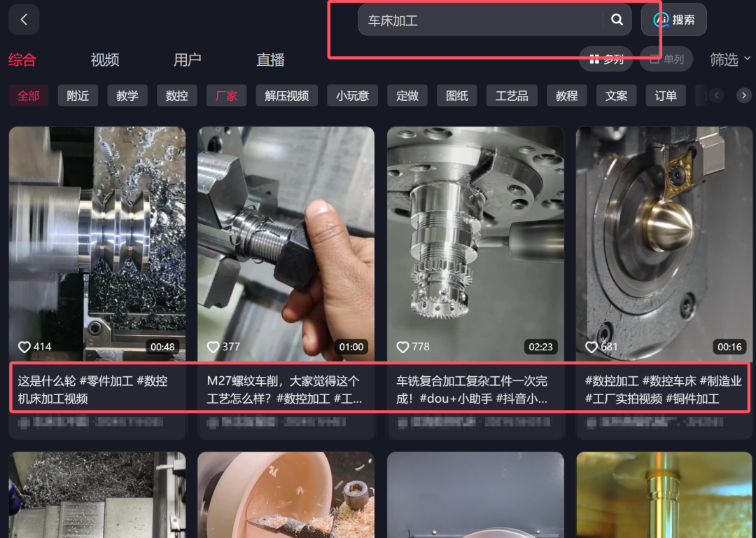Select the 解压视频 filter chip
The image size is (756, 538).
[x=287, y=95]
